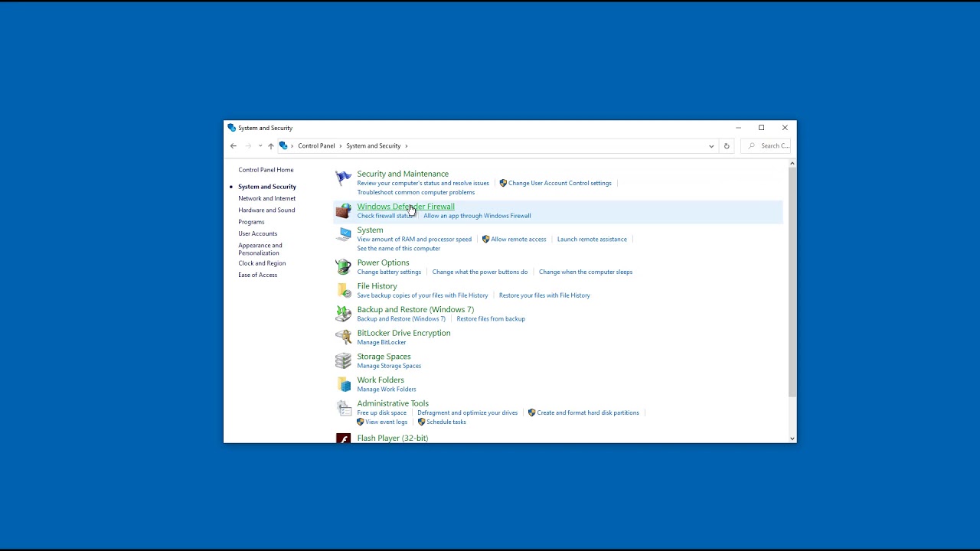Click Defragment and optimize your drives
The width and height of the screenshot is (980, 551).
pyautogui.click(x=467, y=412)
